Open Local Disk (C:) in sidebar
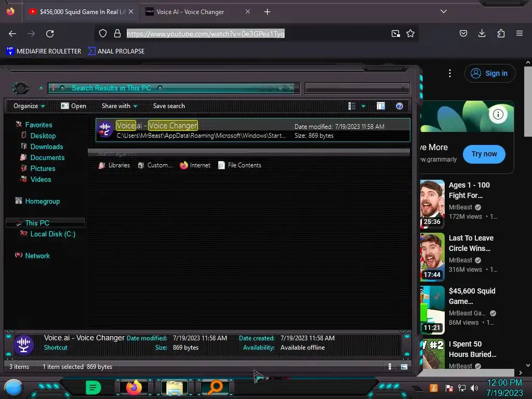Screen dimensions: 532x399 click(52, 234)
